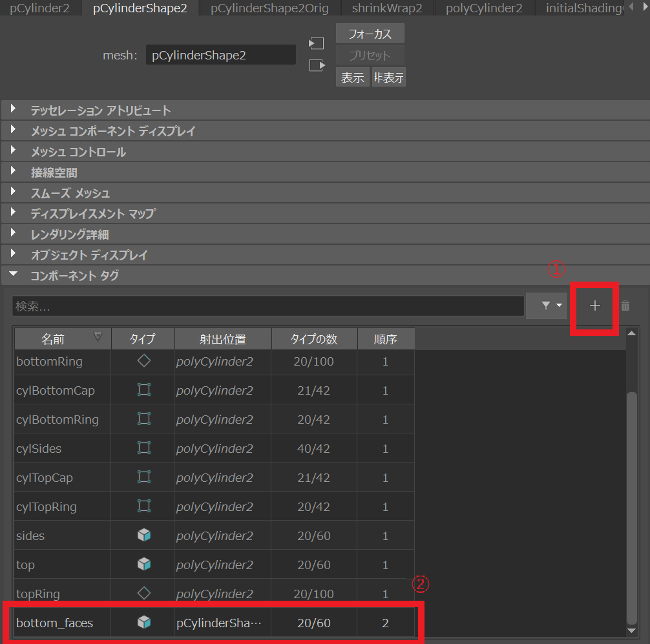Click the plus icon to add component tag
The height and width of the screenshot is (644, 650).
[x=595, y=306]
